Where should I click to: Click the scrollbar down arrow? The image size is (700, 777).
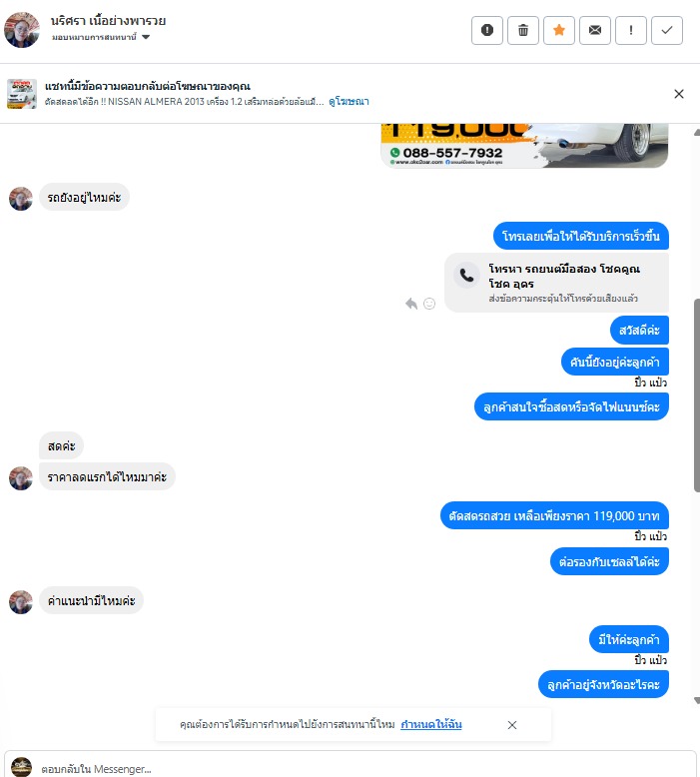697,701
